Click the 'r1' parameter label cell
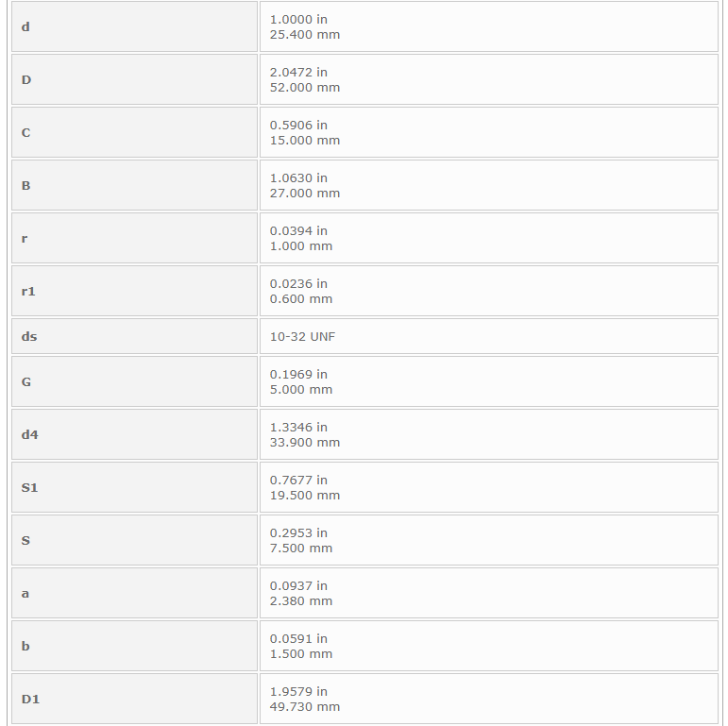This screenshot has width=728, height=726. pyautogui.click(x=134, y=291)
